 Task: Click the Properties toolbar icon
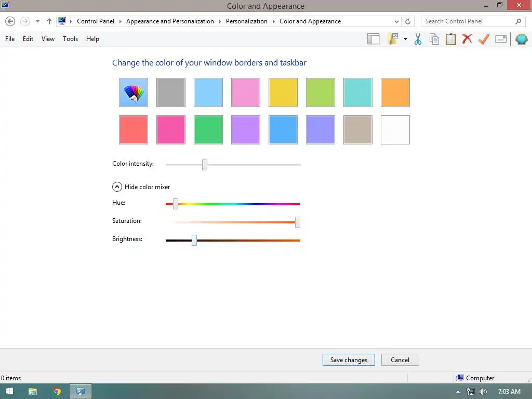click(x=501, y=39)
